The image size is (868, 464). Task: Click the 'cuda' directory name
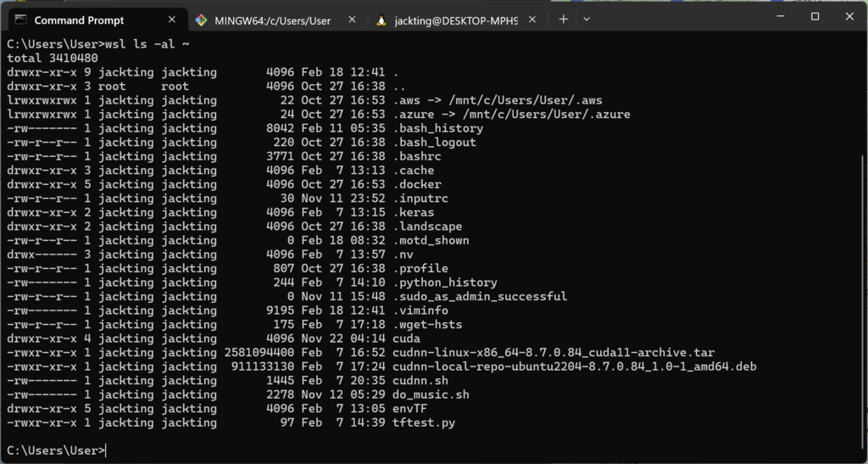pyautogui.click(x=406, y=338)
